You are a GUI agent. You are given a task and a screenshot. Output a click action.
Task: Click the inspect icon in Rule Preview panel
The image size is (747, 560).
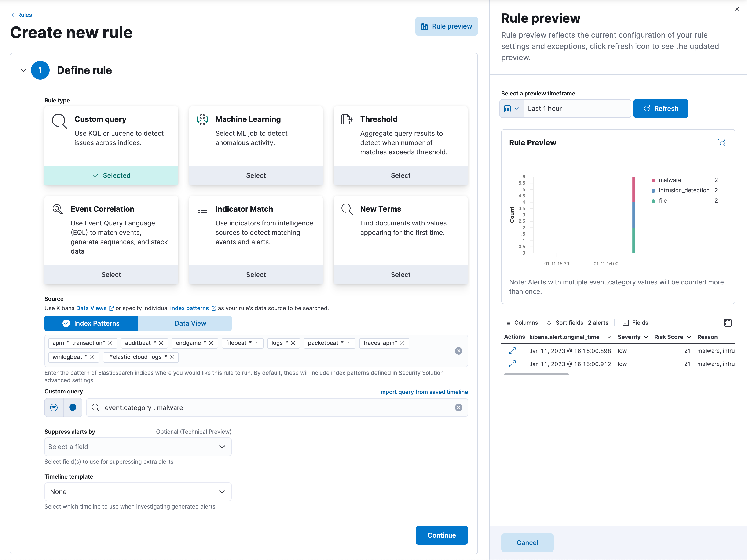721,143
